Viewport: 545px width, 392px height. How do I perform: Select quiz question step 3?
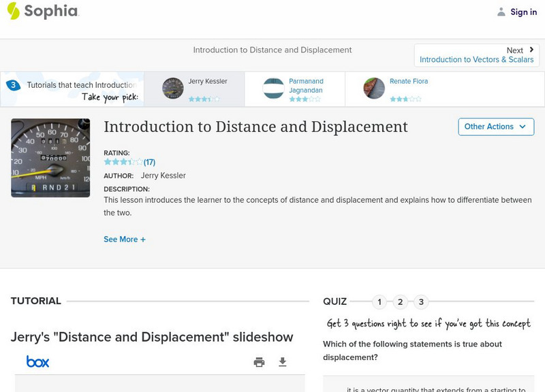(x=422, y=301)
